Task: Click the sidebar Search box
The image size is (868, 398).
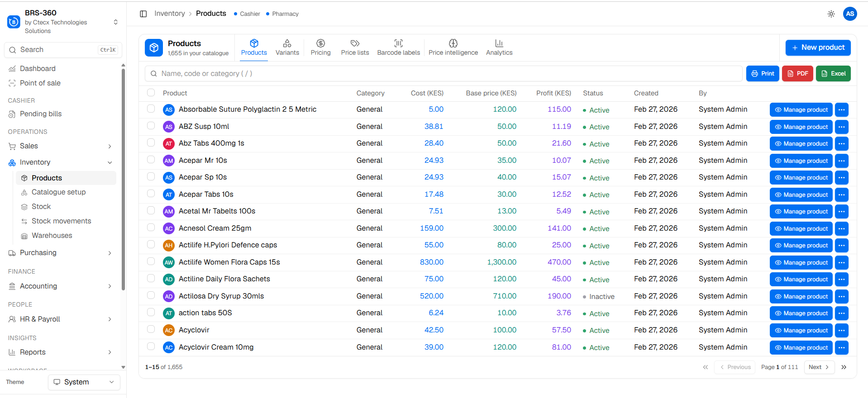Action: pyautogui.click(x=63, y=50)
